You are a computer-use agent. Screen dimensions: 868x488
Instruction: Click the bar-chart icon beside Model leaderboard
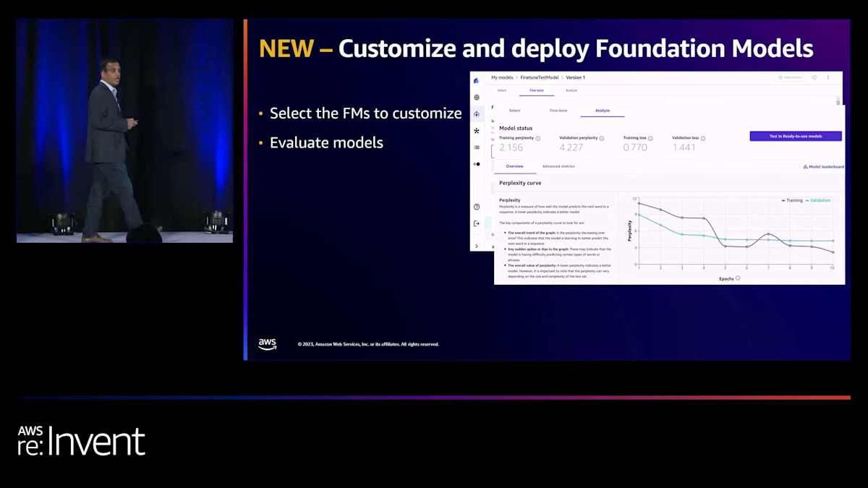[x=805, y=166]
